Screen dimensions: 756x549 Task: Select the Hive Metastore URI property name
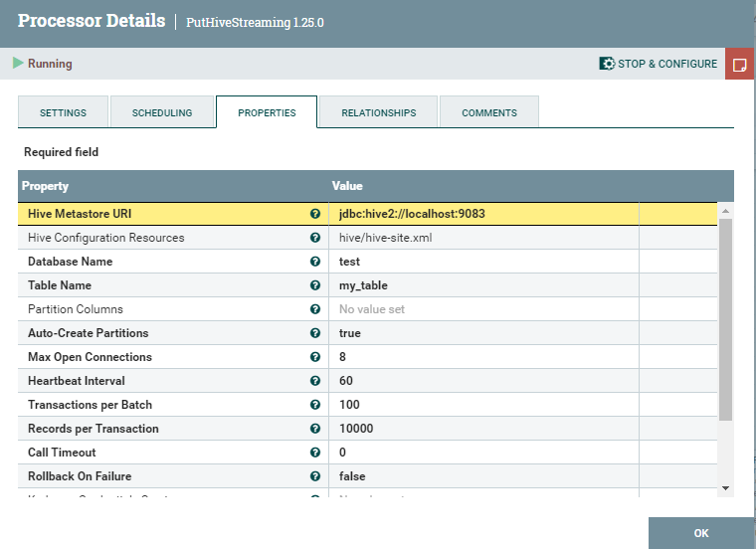pyautogui.click(x=80, y=214)
